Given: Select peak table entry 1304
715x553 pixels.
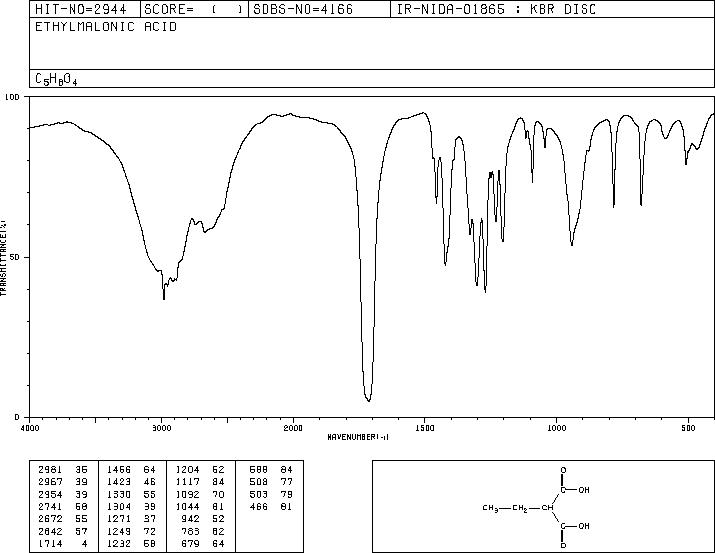Looking at the screenshot, I should click(x=131, y=507).
